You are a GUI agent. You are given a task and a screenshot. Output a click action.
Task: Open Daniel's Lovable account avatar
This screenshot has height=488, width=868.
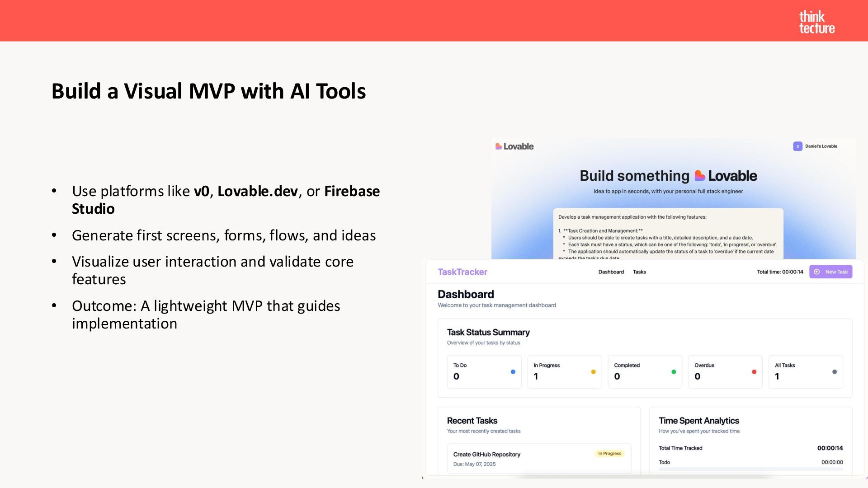797,146
